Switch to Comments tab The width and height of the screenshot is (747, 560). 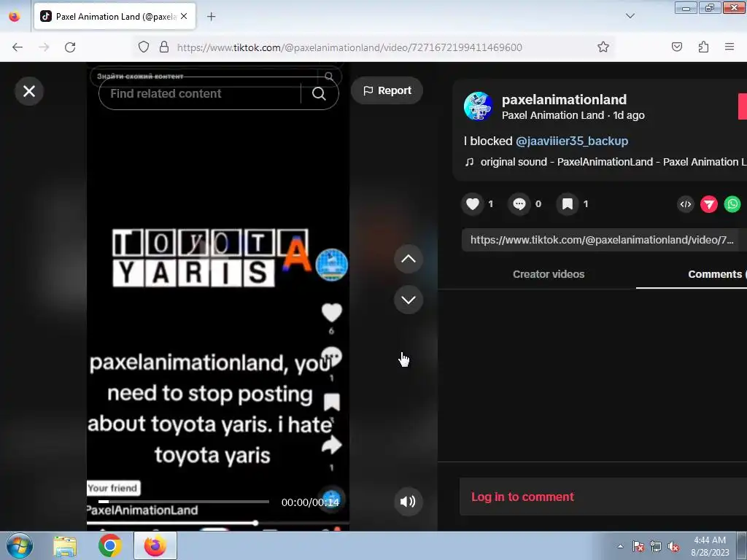click(715, 274)
